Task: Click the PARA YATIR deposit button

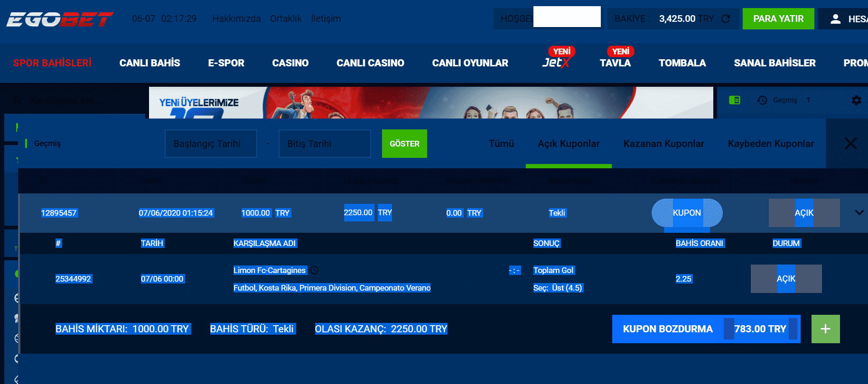Action: click(x=778, y=19)
